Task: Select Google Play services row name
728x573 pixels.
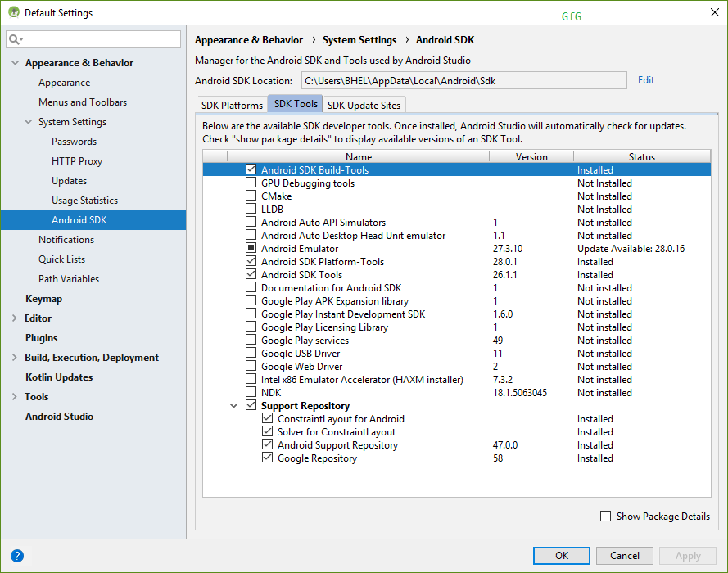Action: click(305, 340)
